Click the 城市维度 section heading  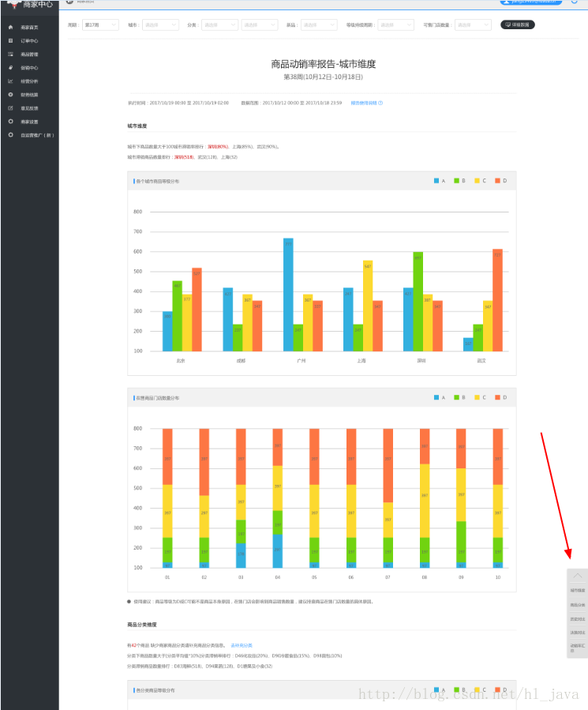pyautogui.click(x=137, y=126)
